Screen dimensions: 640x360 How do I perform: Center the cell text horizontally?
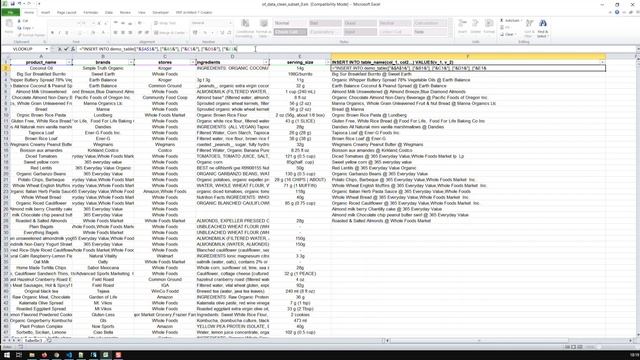pyautogui.click(x=123, y=33)
